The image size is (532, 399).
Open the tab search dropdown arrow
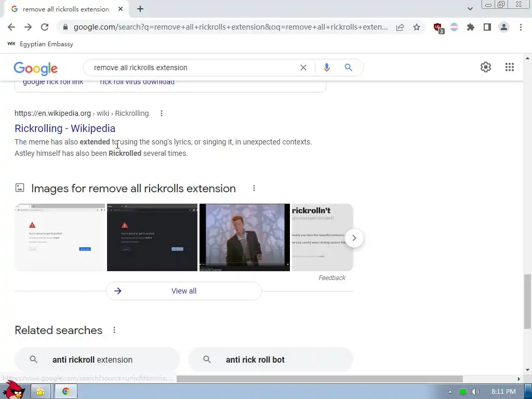[470, 9]
